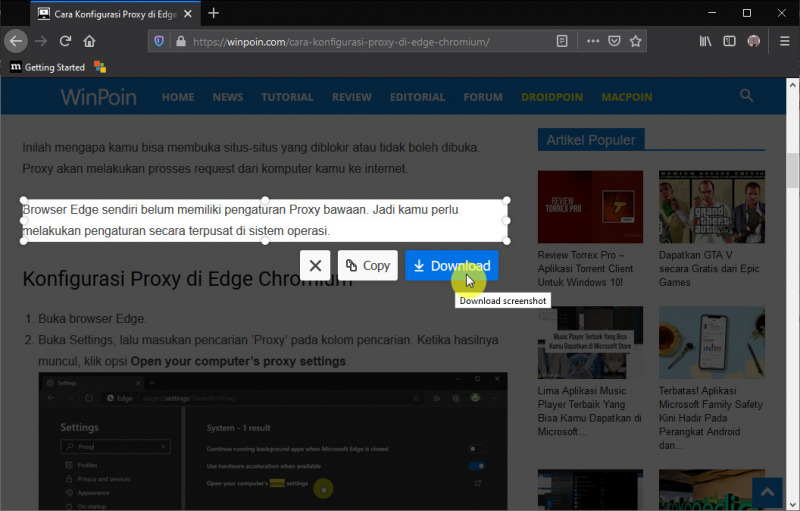The height and width of the screenshot is (511, 800).
Task: Show the sidebars panel
Action: (730, 41)
